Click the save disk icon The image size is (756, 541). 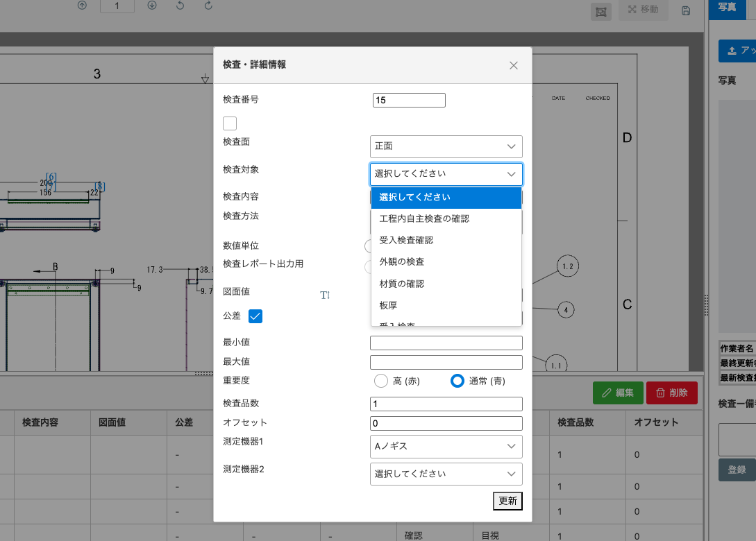pyautogui.click(x=685, y=11)
